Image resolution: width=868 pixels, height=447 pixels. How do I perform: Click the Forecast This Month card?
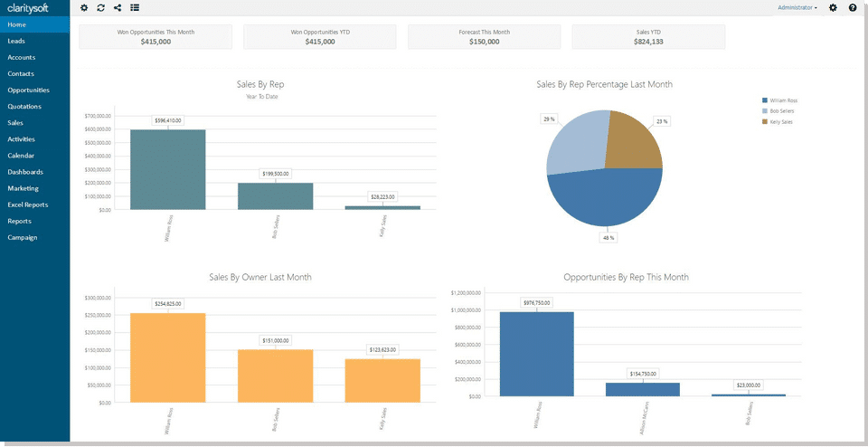coord(485,36)
